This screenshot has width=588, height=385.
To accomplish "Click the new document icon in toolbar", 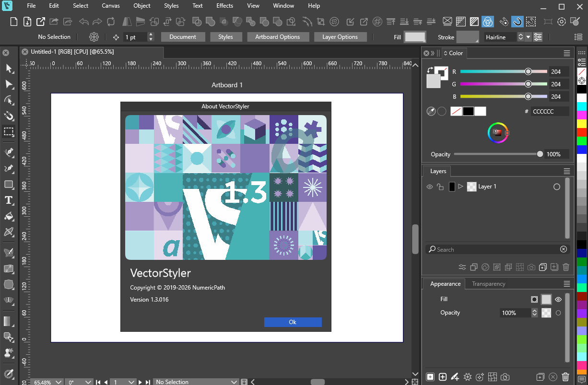I will point(14,22).
